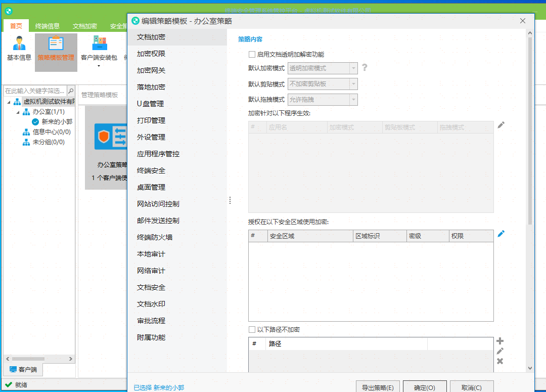
Task: Edit program list with grey pencil icon
Action: tap(500, 125)
